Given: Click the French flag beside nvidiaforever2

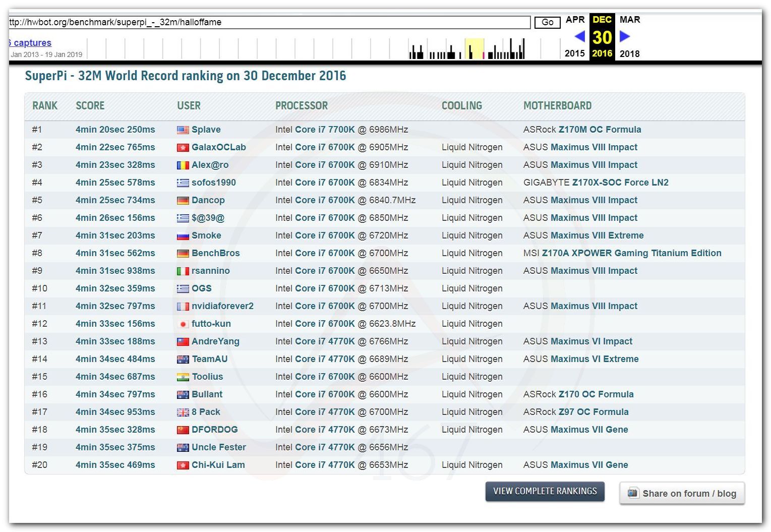Looking at the screenshot, I should coord(183,307).
